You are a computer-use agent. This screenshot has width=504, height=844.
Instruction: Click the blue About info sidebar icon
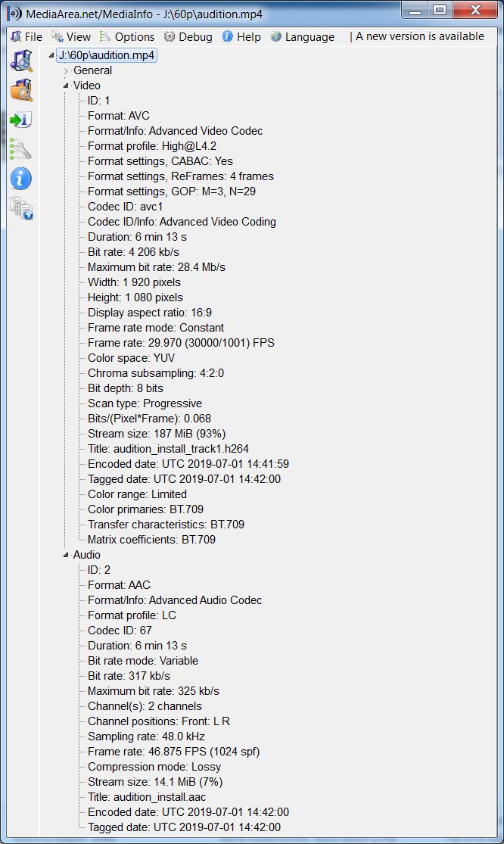pyautogui.click(x=21, y=178)
